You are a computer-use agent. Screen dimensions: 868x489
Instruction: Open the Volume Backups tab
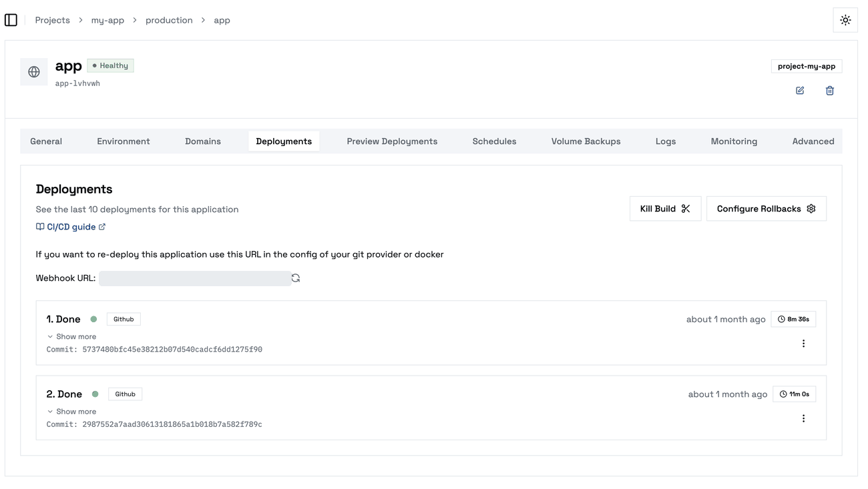click(x=586, y=141)
